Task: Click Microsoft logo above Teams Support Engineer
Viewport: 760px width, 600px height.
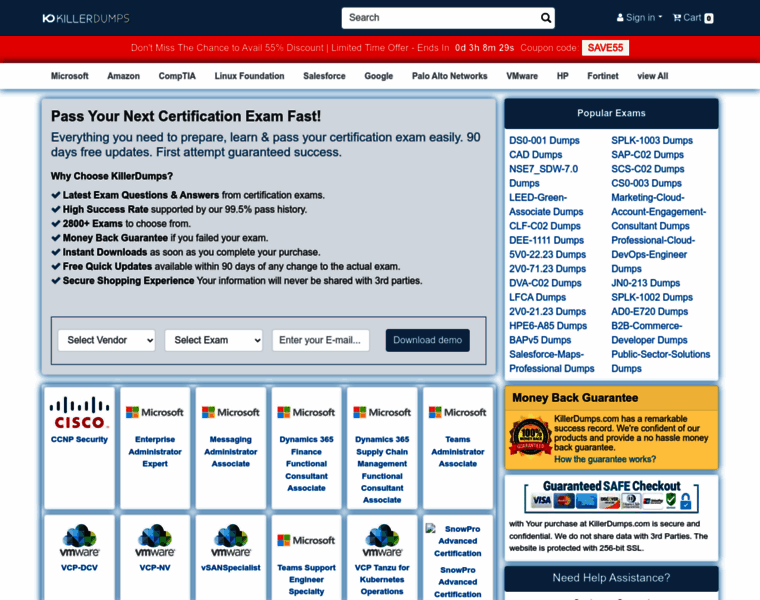Action: [x=306, y=540]
